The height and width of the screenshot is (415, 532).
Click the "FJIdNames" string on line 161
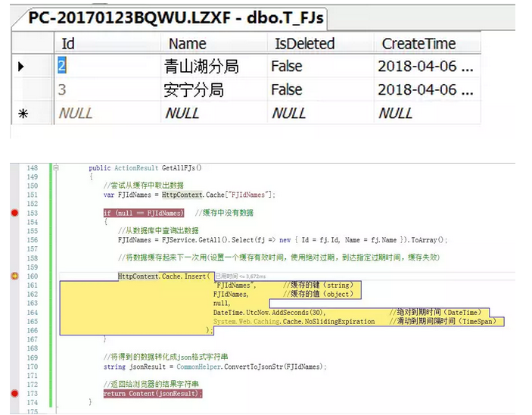[234, 286]
